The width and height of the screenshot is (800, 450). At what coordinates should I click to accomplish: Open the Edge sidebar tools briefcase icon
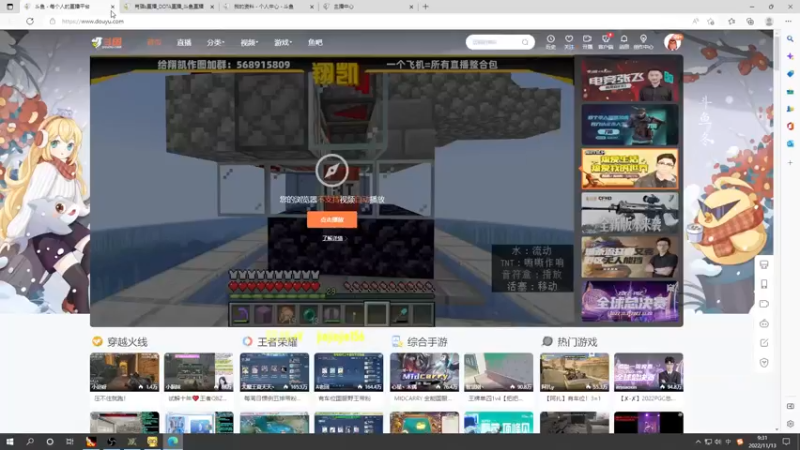[x=790, y=92]
